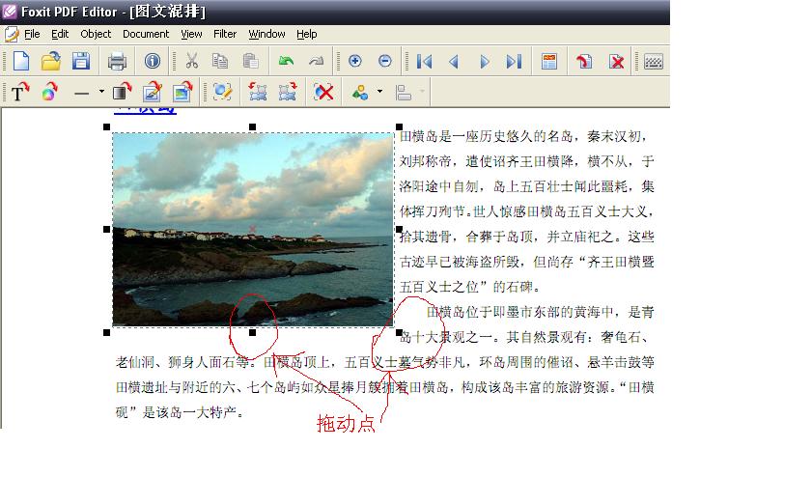
Task: Expand the line style dropdown arrow
Action: coord(100,94)
